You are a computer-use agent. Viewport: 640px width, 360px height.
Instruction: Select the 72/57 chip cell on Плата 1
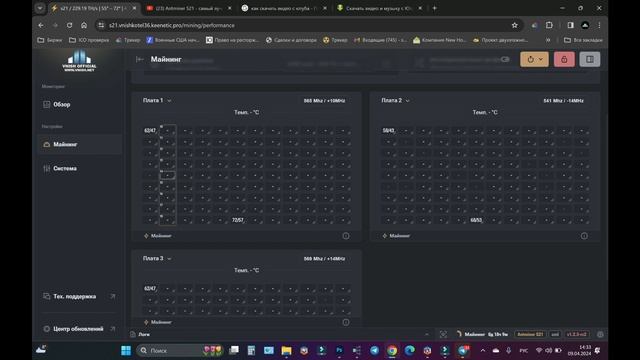[238, 220]
